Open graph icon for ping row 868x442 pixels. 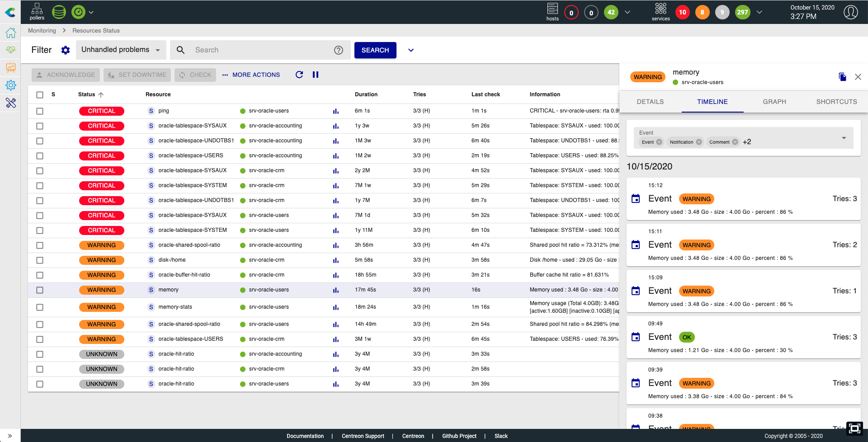pyautogui.click(x=336, y=111)
